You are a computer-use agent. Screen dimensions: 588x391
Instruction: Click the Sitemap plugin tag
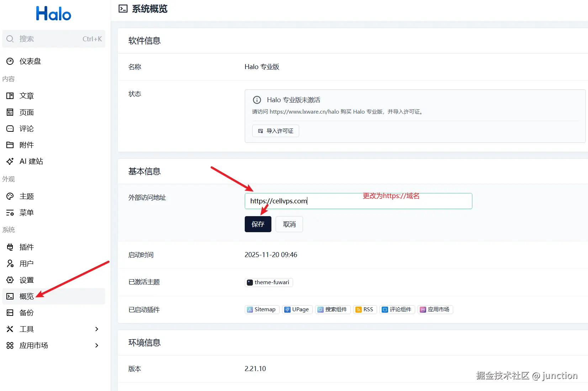click(262, 309)
